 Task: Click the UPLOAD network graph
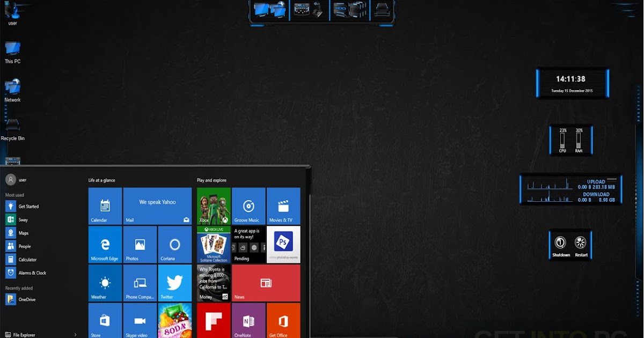pyautogui.click(x=550, y=184)
